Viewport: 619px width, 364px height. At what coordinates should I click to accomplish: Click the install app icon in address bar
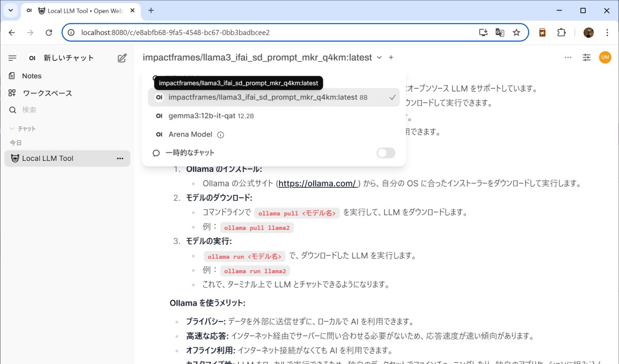pyautogui.click(x=483, y=32)
